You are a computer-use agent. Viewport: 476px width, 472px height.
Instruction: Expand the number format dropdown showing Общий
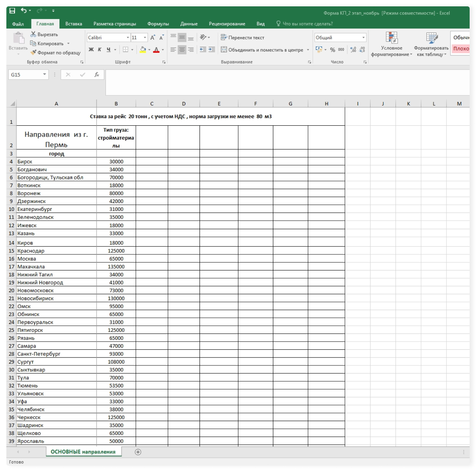363,37
